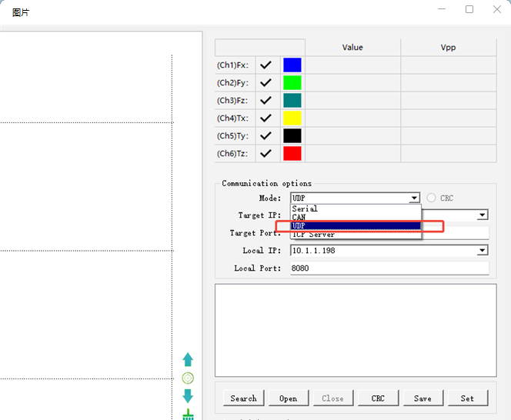The height and width of the screenshot is (420, 511).
Task: Expand the Local IP dropdown
Action: point(483,251)
